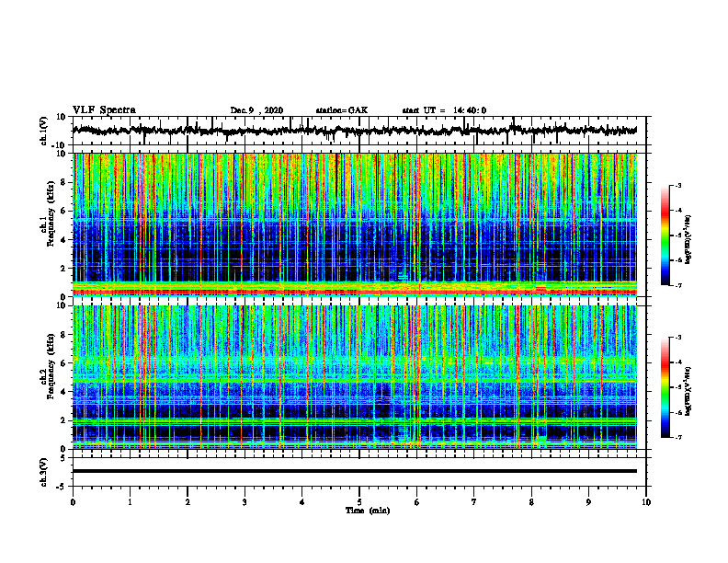
Task: Click the ch.2 color bar log(PSD) label
Action: coord(688,391)
